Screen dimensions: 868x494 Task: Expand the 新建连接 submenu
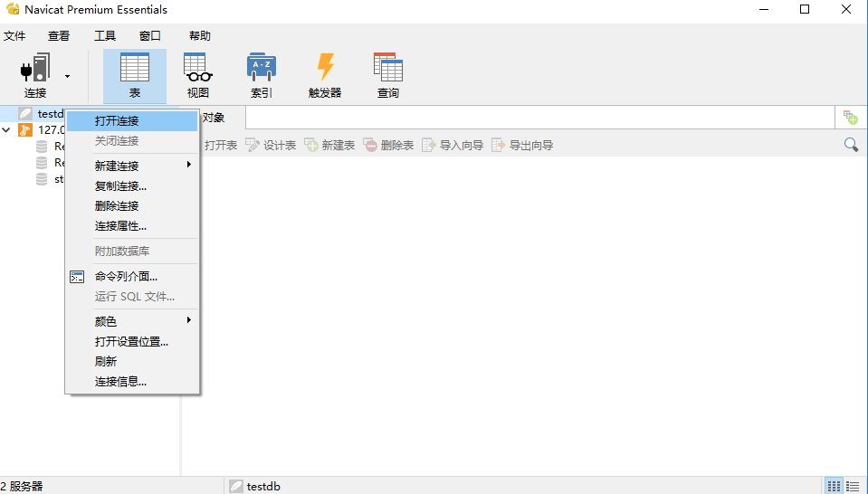click(132, 166)
